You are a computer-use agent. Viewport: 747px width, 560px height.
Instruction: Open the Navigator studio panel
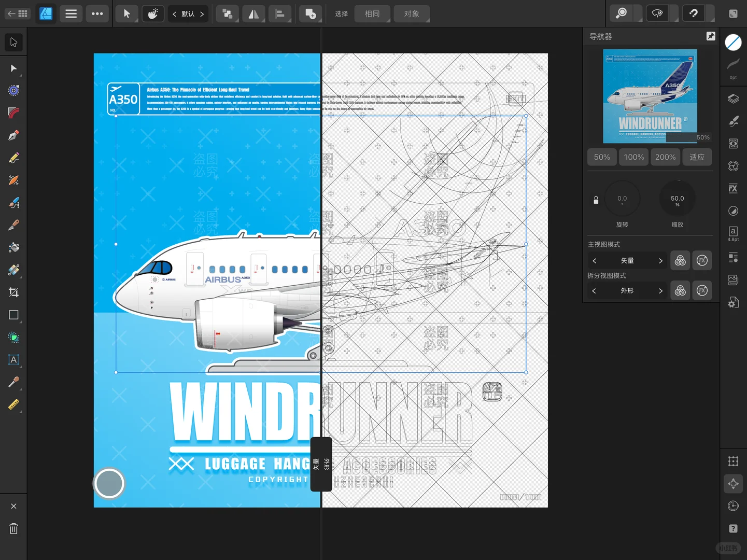(733, 484)
